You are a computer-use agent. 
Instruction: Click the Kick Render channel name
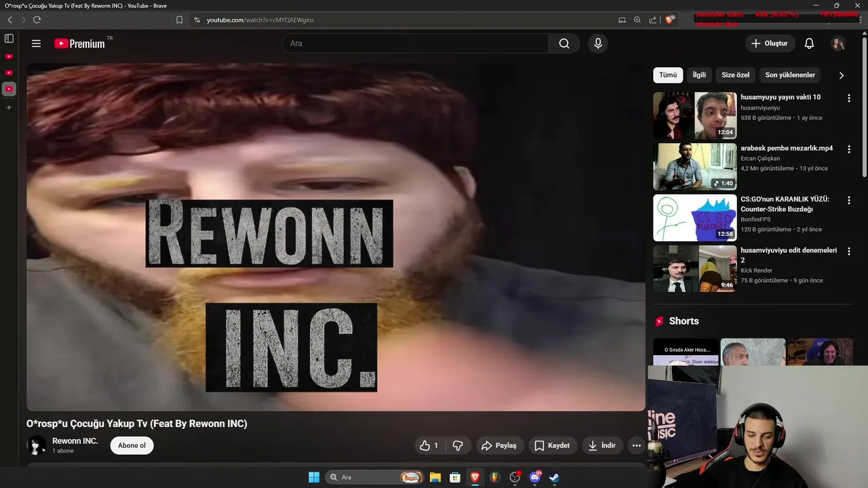(756, 270)
